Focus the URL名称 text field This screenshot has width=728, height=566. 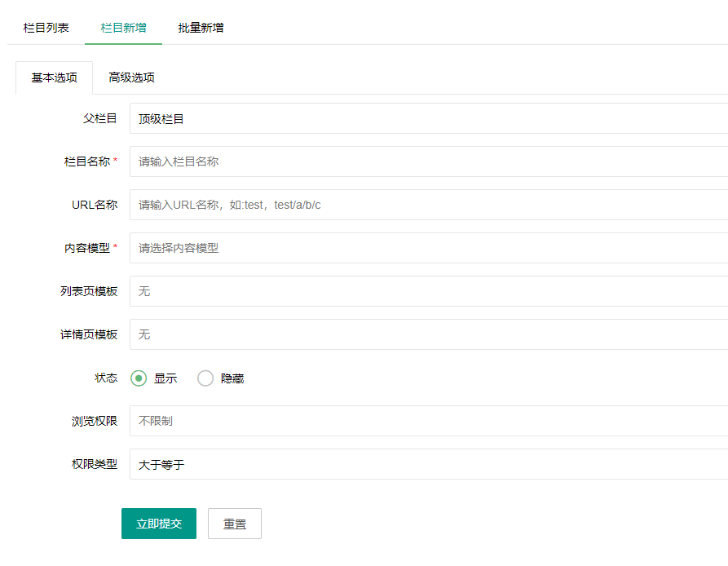coord(429,205)
